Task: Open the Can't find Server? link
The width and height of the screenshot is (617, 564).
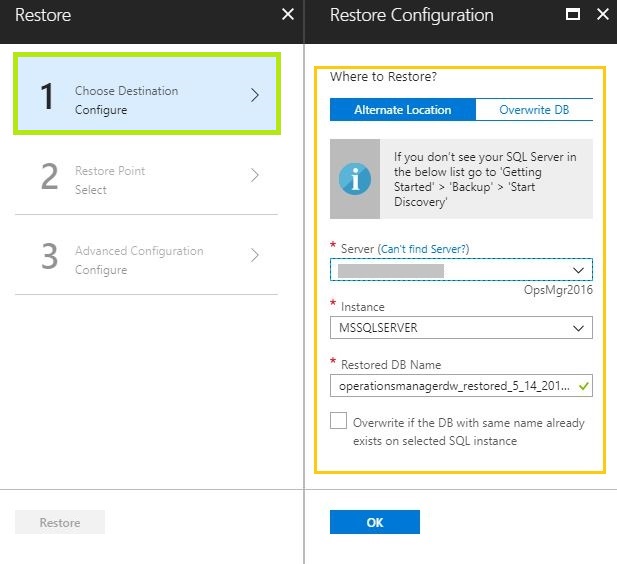Action: (x=423, y=249)
